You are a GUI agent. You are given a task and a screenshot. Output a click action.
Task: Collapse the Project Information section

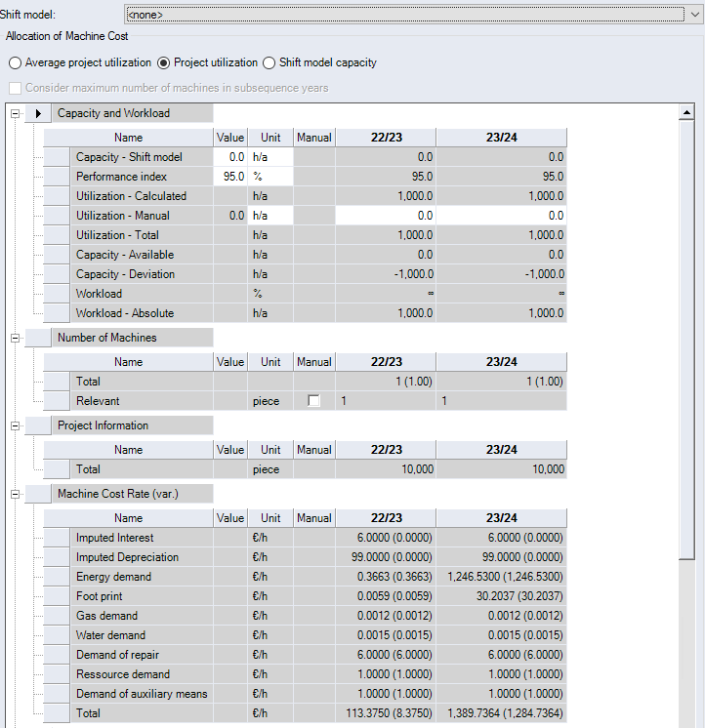(15, 425)
